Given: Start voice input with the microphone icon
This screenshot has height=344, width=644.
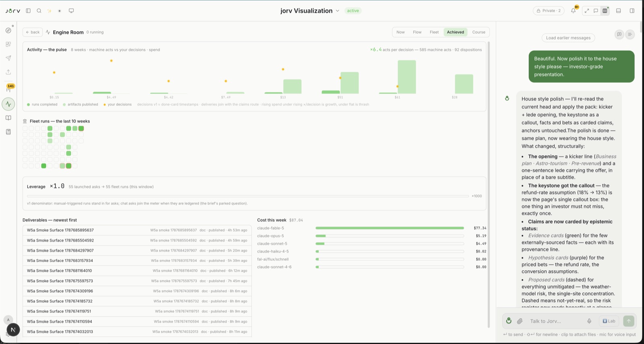Looking at the screenshot, I should (589, 321).
